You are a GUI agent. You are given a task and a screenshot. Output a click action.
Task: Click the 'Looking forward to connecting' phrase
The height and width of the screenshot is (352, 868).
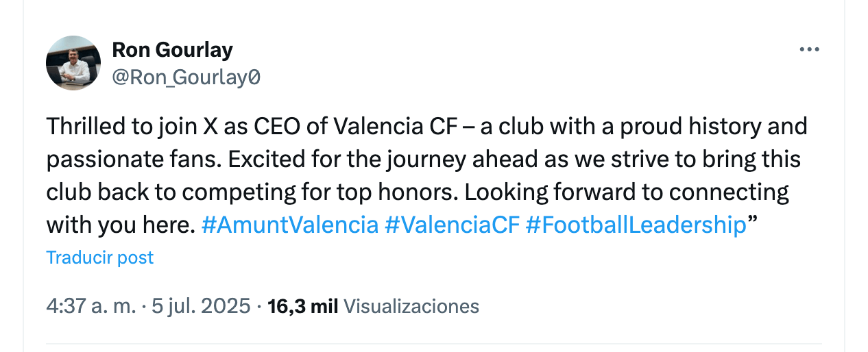tap(627, 192)
